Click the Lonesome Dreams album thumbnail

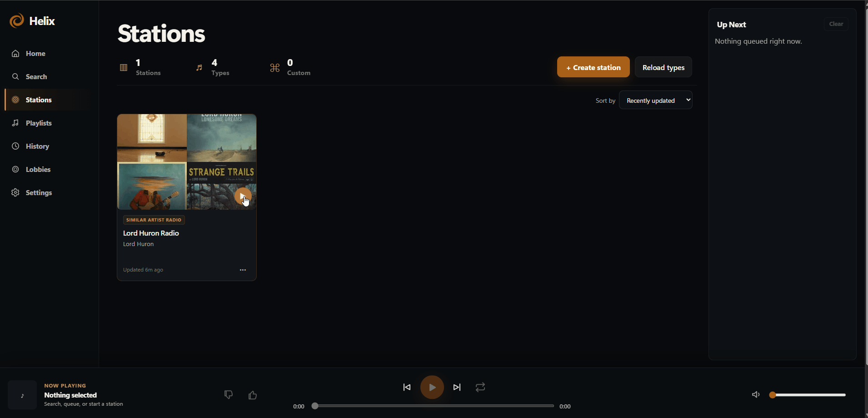(x=221, y=138)
